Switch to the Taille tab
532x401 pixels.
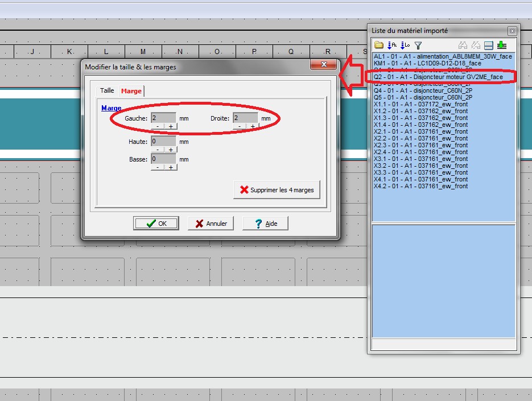coord(107,90)
